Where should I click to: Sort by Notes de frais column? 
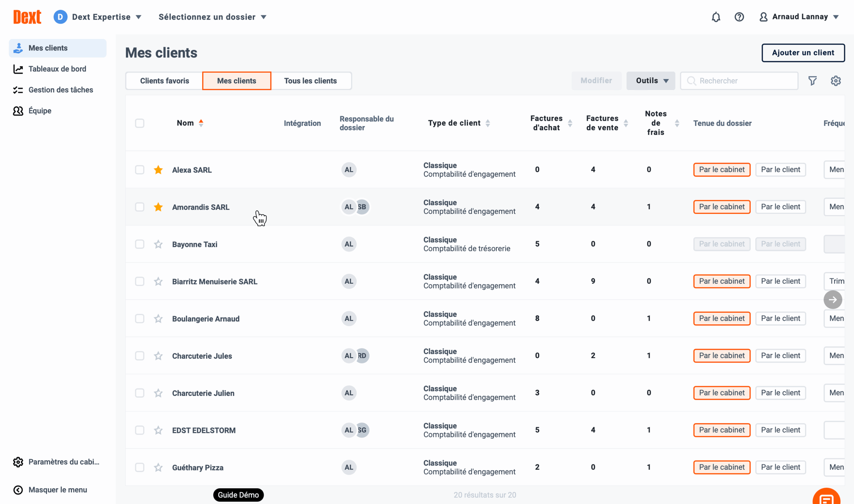click(677, 123)
